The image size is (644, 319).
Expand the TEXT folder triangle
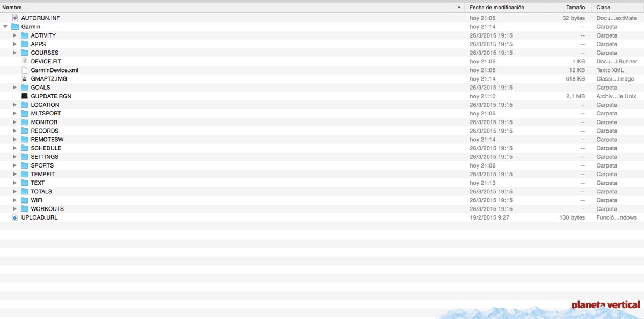tap(15, 183)
